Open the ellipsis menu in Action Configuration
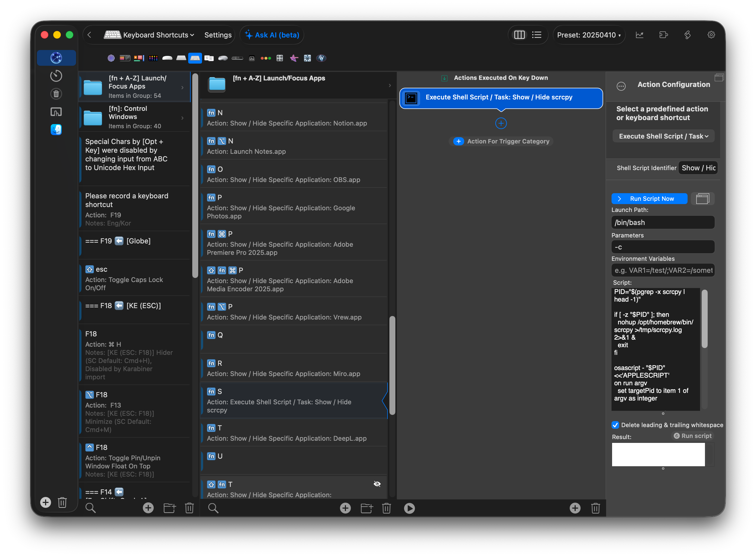This screenshot has height=557, width=756. point(621,86)
